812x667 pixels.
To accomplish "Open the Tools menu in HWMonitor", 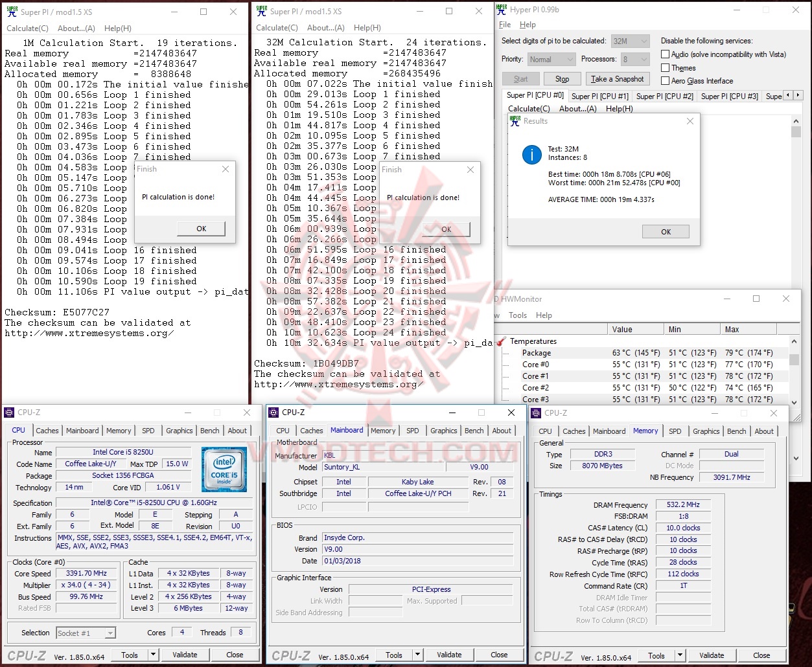I will 518,315.
